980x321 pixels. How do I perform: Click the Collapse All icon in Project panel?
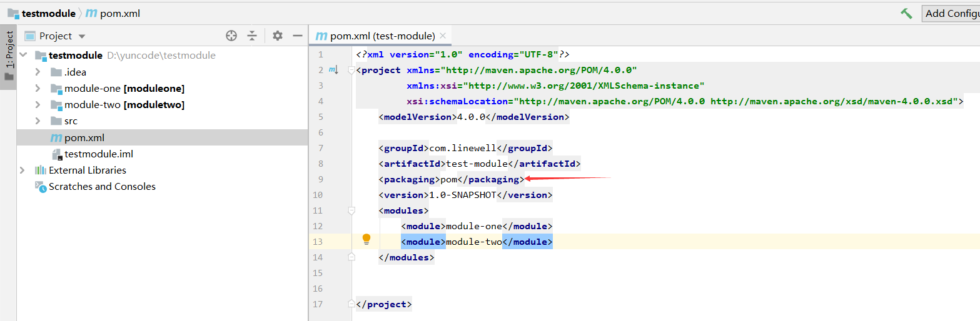point(252,36)
